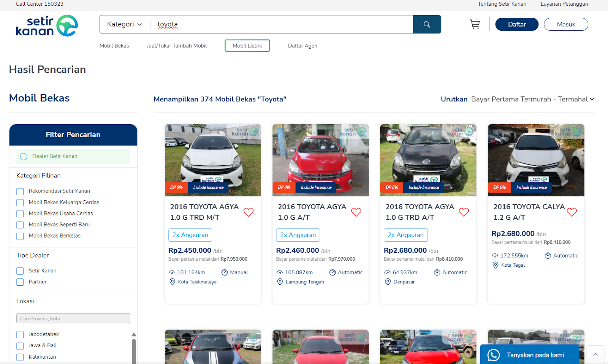Image resolution: width=608 pixels, height=364 pixels.
Task: Click 2x Angsuran on Agya TRD M/T card
Action: (190, 235)
